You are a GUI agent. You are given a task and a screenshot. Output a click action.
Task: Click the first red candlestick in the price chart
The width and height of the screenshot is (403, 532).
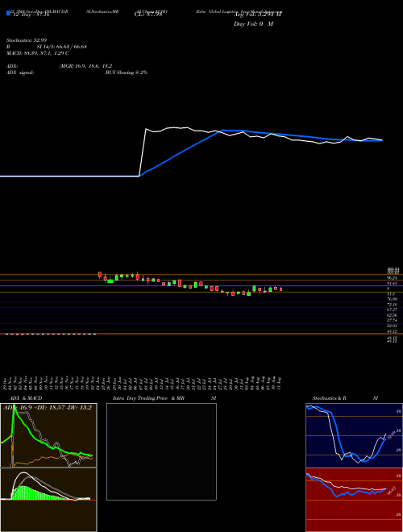click(x=100, y=275)
